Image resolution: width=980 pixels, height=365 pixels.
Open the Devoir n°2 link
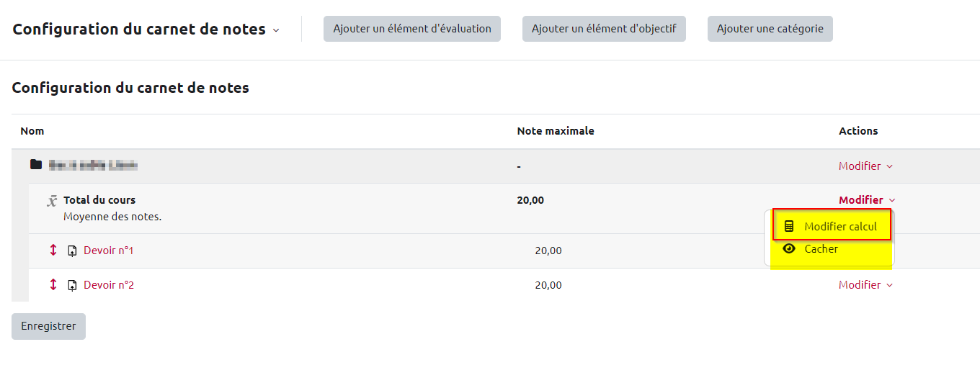(x=109, y=285)
